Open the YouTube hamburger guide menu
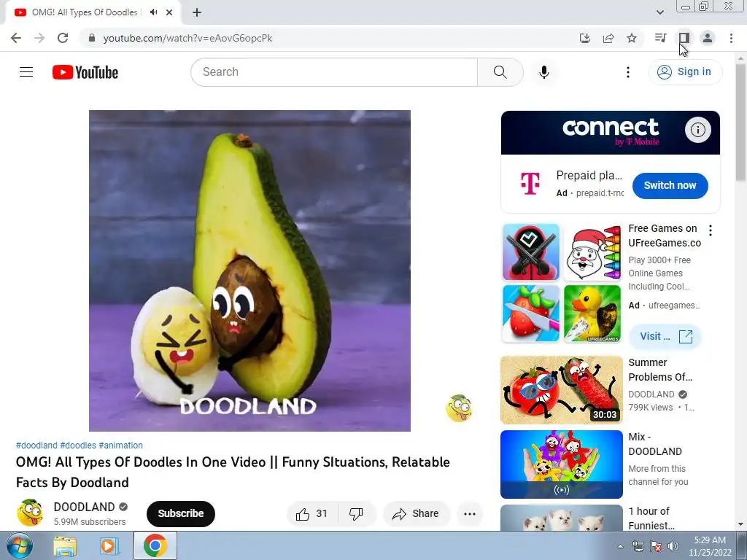This screenshot has width=747, height=560. tap(26, 72)
